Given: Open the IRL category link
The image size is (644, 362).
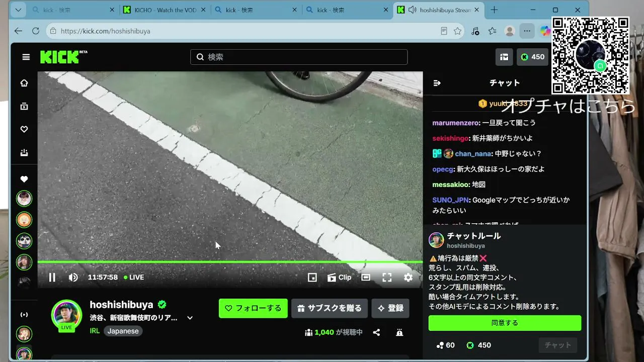Looking at the screenshot, I should (x=95, y=331).
